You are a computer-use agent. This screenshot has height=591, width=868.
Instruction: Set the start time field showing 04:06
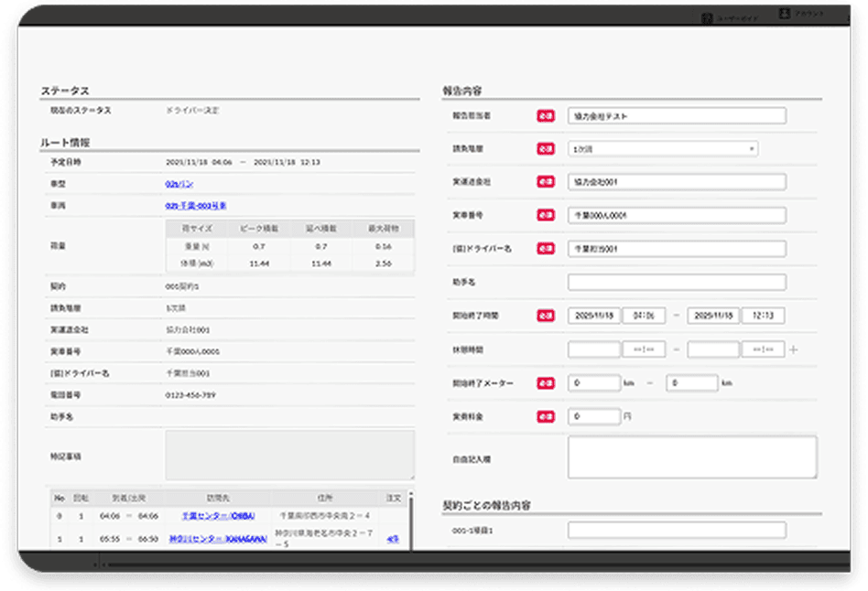click(x=644, y=316)
